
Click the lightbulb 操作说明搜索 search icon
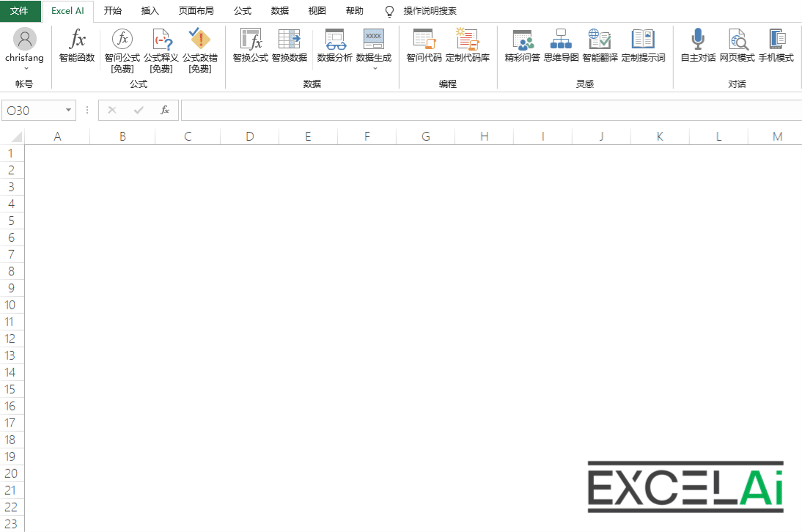[x=389, y=11]
